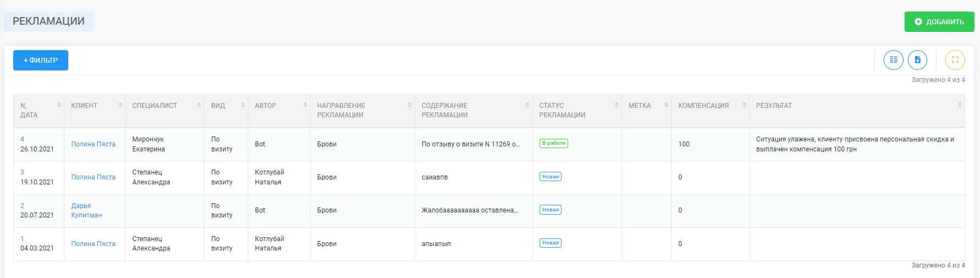Sort by the Результат column sort arrows
Screen dimensions: 980x278
(960, 105)
